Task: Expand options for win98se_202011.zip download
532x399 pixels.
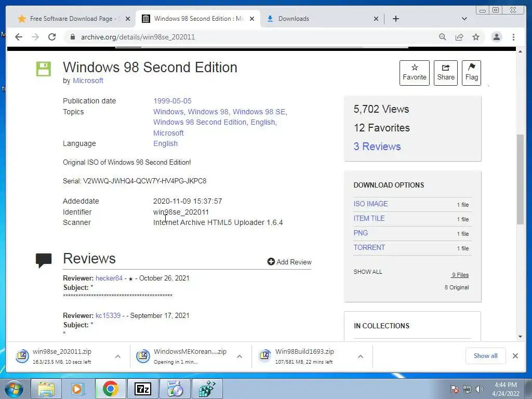Action: (x=118, y=356)
